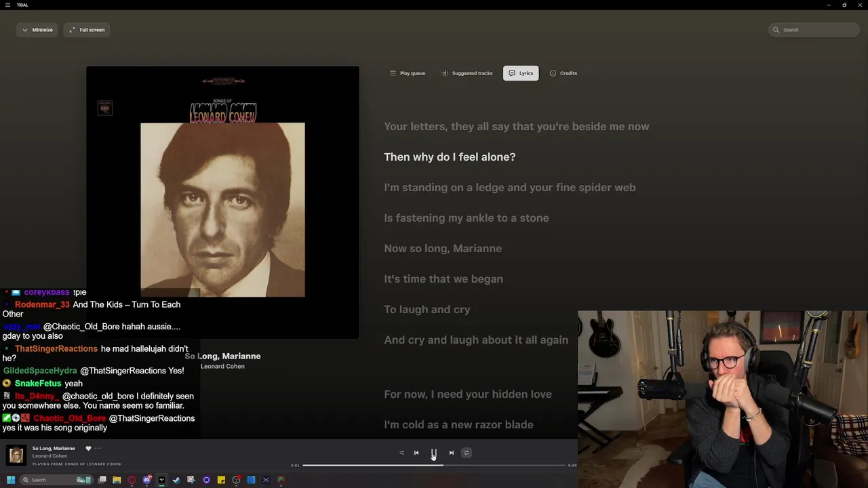Click Rodenmar_33 username in chat overlay
The width and height of the screenshot is (868, 488).
pyautogui.click(x=42, y=304)
